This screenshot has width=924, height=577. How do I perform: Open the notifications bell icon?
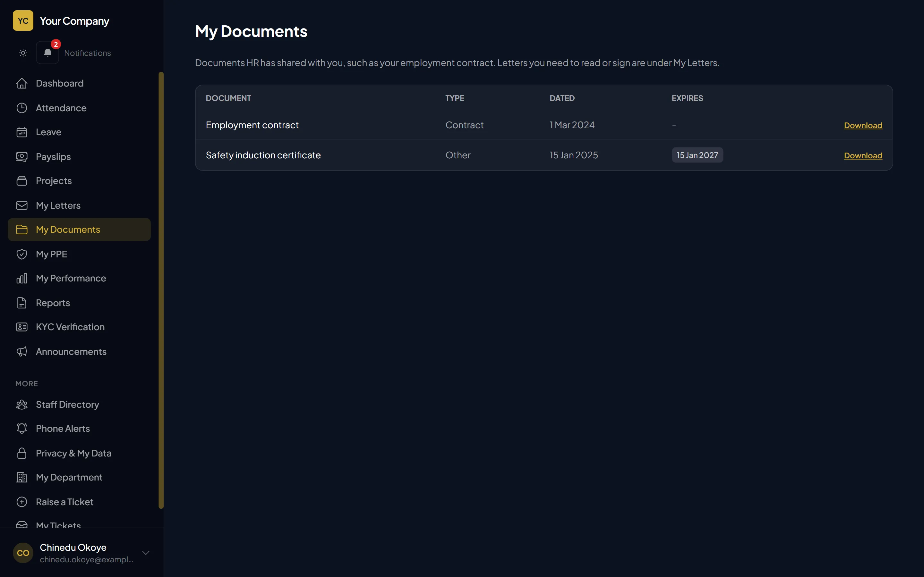(47, 53)
